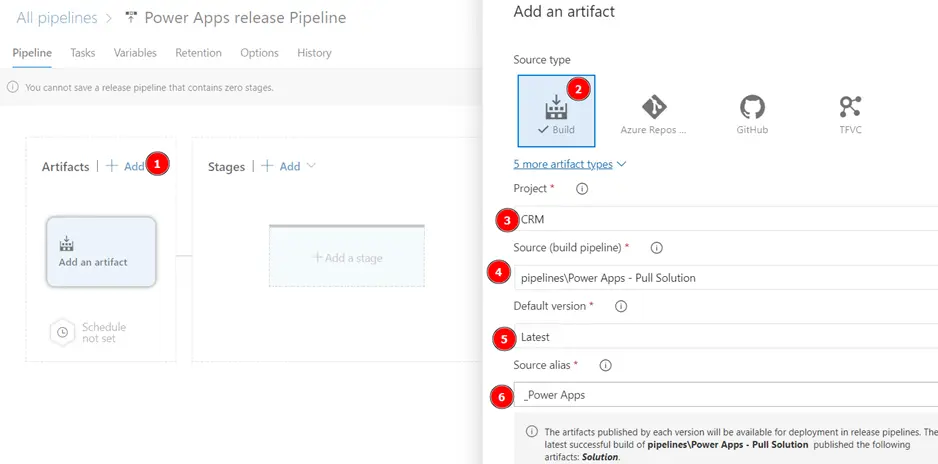
Task: Choose TFVC as artifact source type
Action: (850, 115)
